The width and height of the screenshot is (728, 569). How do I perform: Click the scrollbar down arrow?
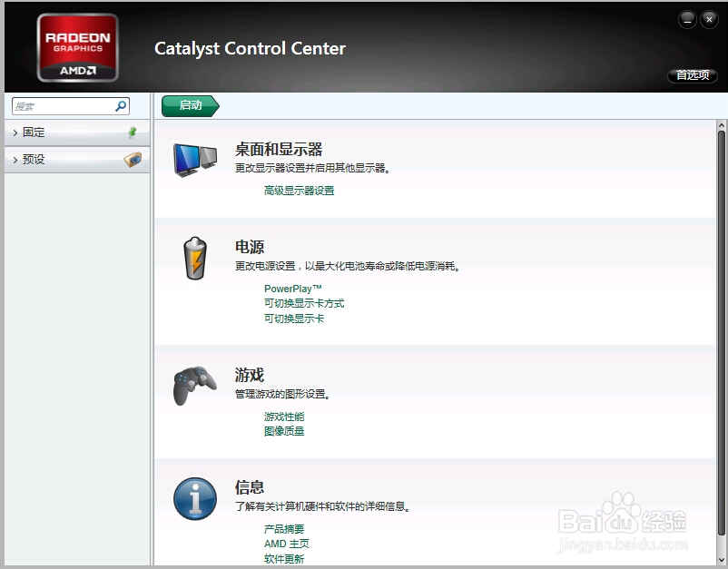pyautogui.click(x=721, y=560)
